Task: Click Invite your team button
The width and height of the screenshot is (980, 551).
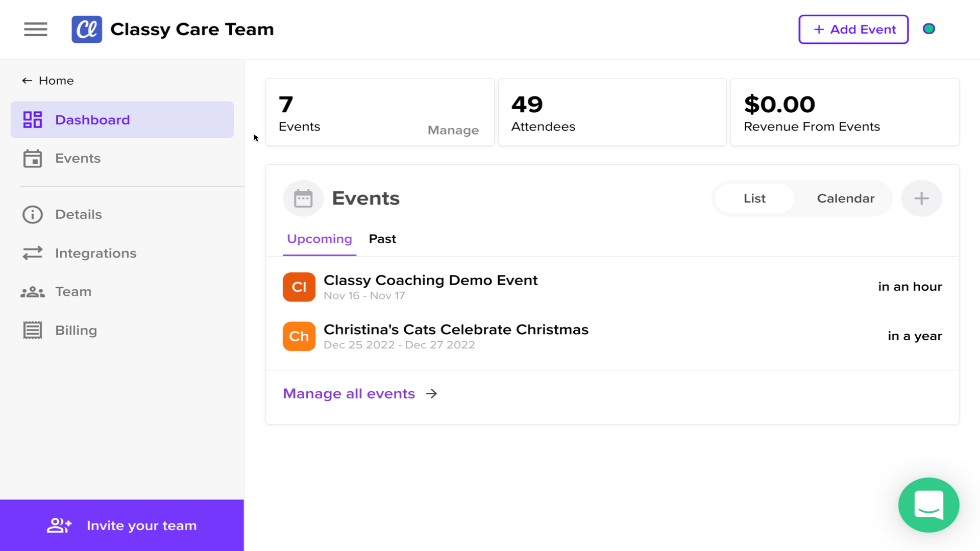Action: click(x=122, y=525)
